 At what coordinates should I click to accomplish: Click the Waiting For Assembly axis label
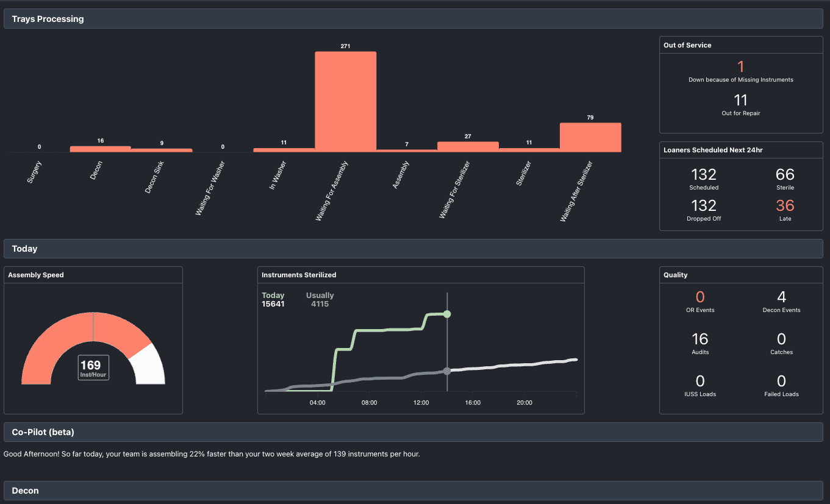332,191
